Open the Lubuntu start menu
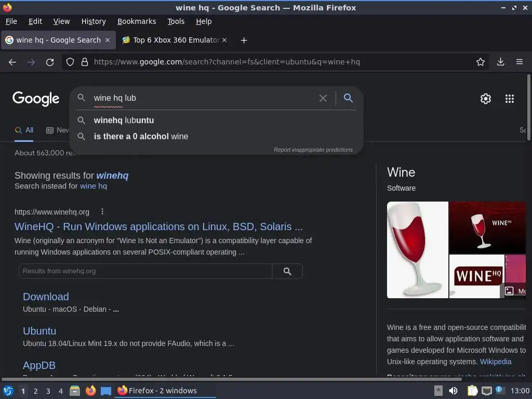The width and height of the screenshot is (532, 399). (8, 391)
